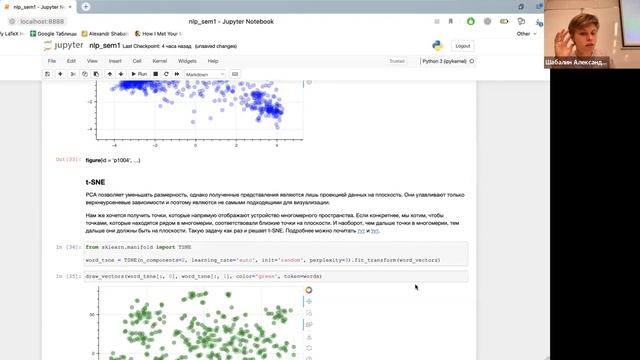Switch to the nlp_sem1 browser tab
Screen dimensions: 640x360
pos(38,7)
